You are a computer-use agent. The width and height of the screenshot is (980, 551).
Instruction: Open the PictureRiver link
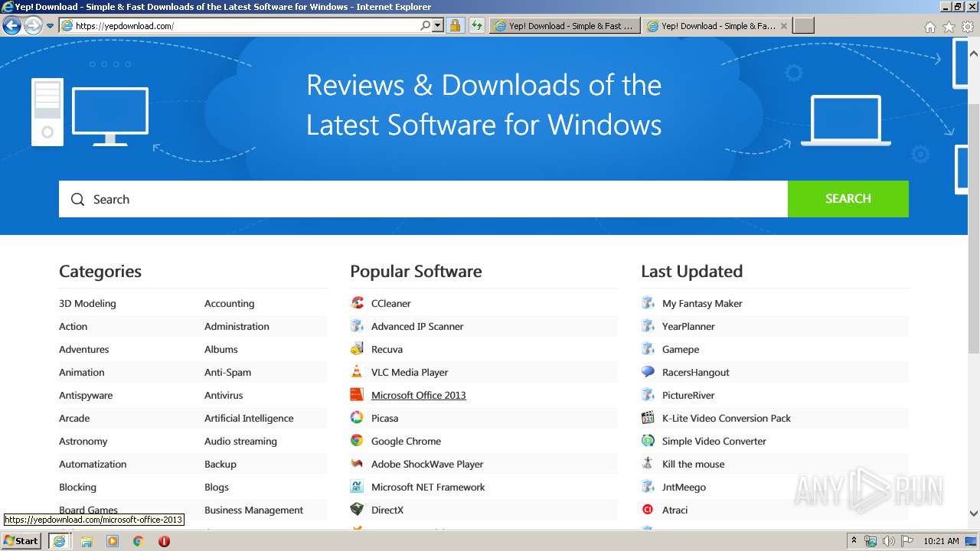pyautogui.click(x=688, y=395)
